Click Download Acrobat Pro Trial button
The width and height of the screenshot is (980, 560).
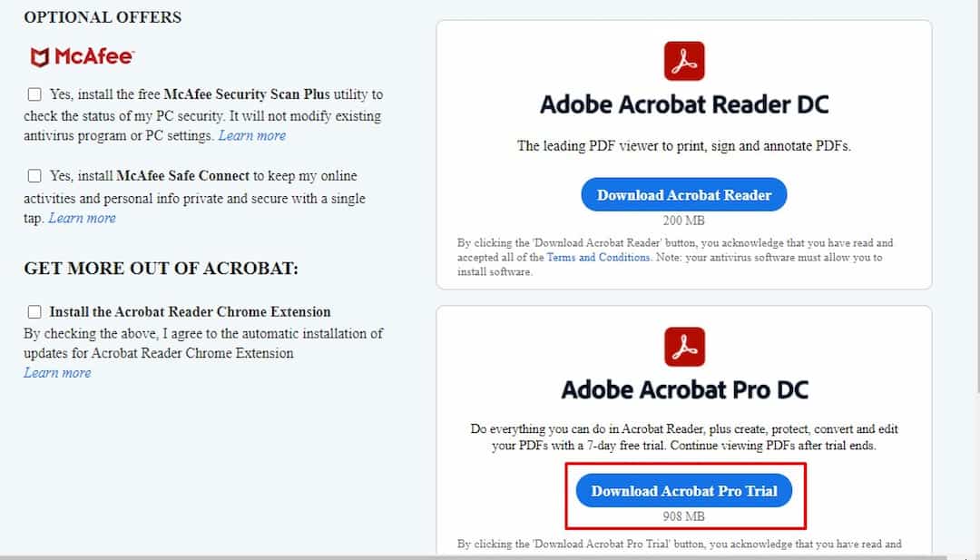pyautogui.click(x=684, y=491)
